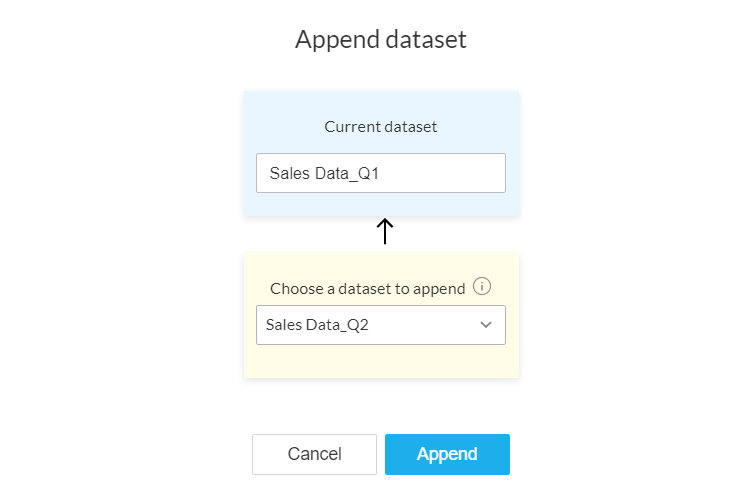Click the Choose a dataset to append label
The width and height of the screenshot is (748, 499).
(367, 288)
